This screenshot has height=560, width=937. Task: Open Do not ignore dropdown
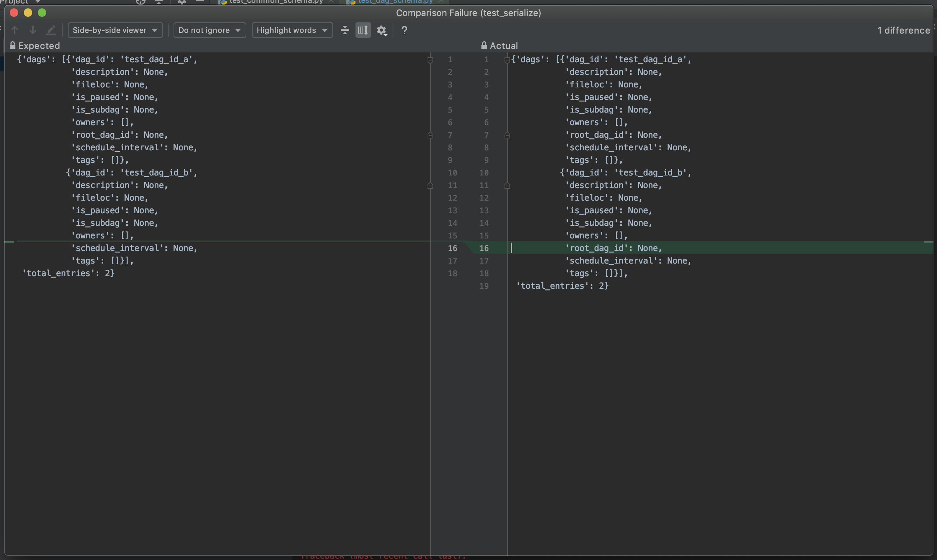click(209, 30)
